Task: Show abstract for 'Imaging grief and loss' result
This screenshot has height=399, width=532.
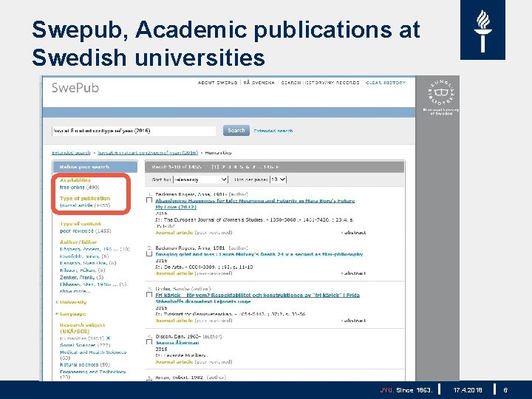Action: pyautogui.click(x=353, y=273)
